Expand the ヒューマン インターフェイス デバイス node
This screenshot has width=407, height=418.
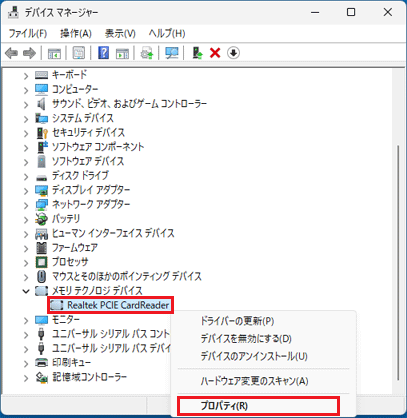point(26,234)
